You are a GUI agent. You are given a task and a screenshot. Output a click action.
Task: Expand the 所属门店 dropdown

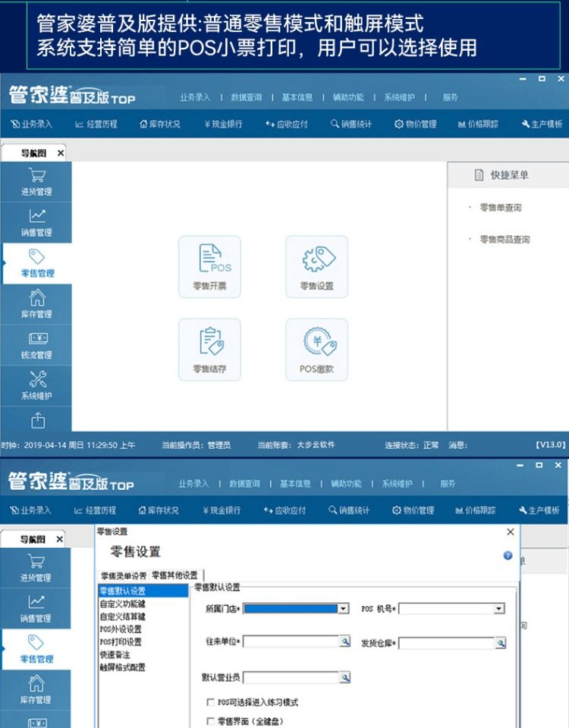343,608
